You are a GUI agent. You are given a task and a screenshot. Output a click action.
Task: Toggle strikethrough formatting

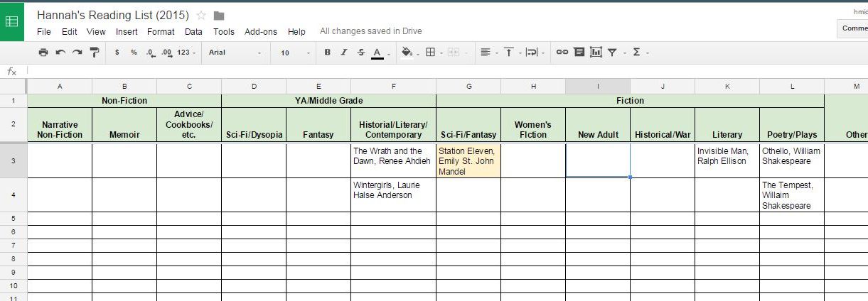361,53
